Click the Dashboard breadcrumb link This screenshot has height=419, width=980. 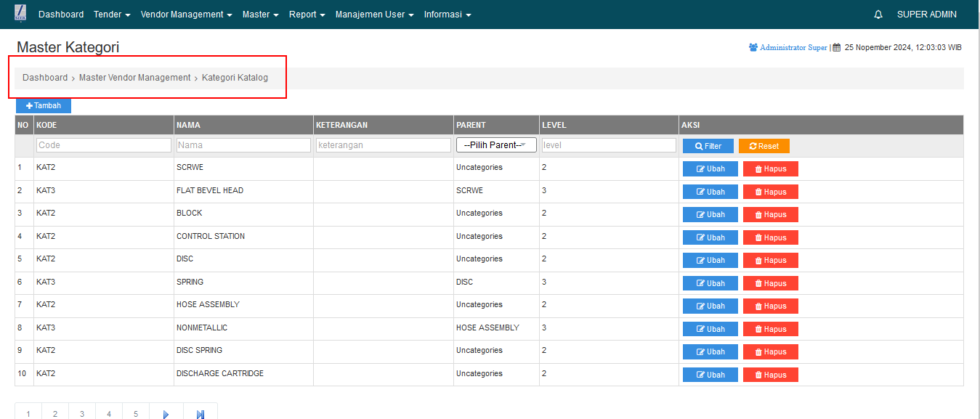coord(45,78)
